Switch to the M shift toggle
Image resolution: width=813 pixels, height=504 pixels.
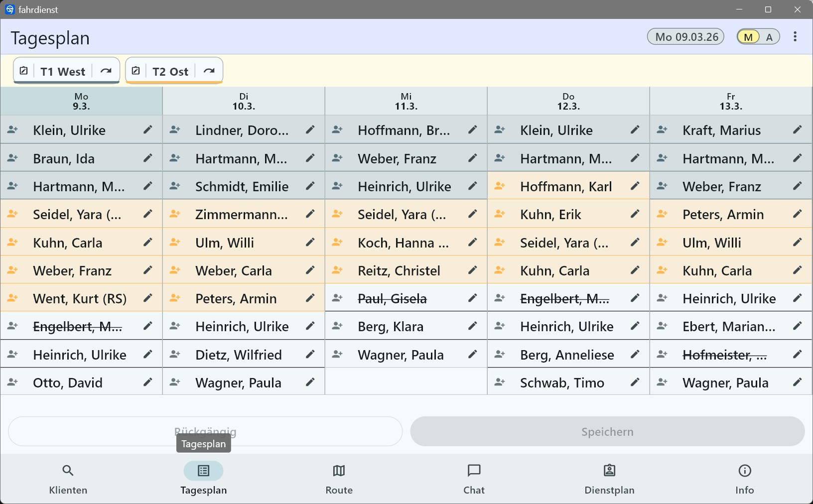coord(748,37)
